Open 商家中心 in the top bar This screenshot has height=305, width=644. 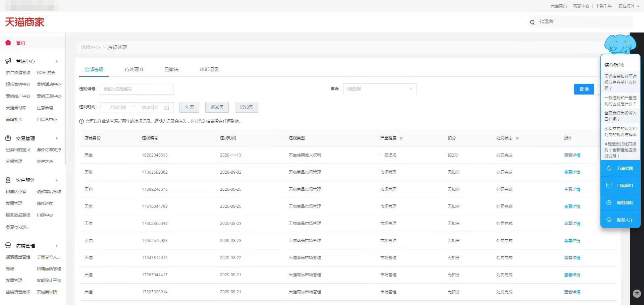tap(581, 6)
